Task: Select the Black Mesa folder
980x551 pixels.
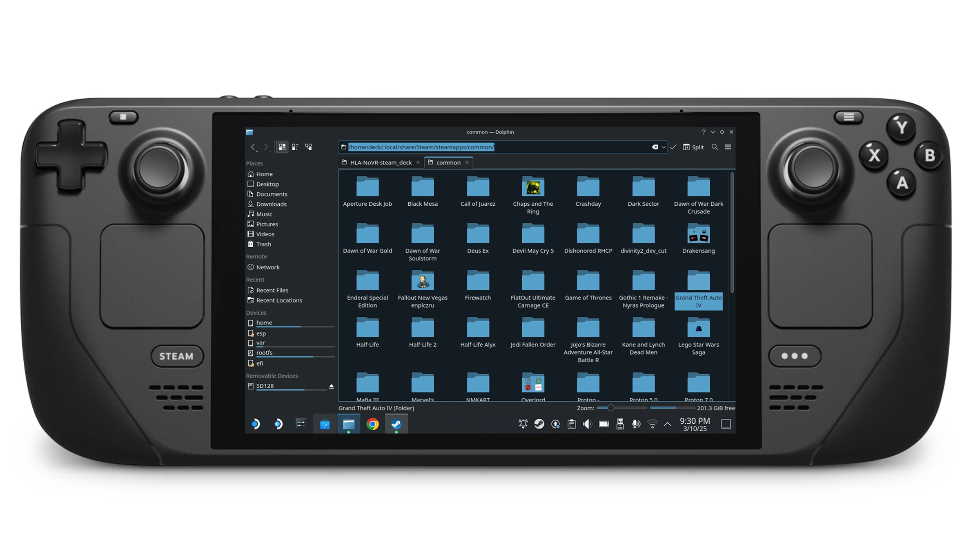Action: [423, 192]
